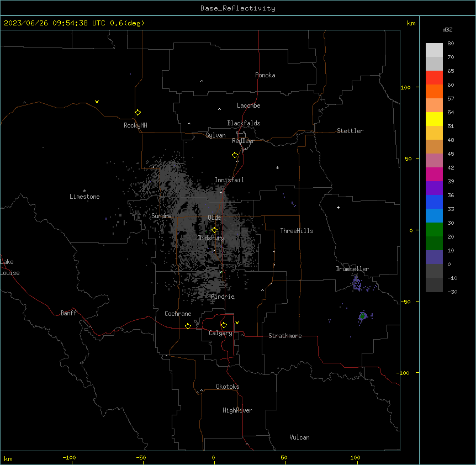Click the Okotoks label
This screenshot has width=476, height=465.
[228, 387]
